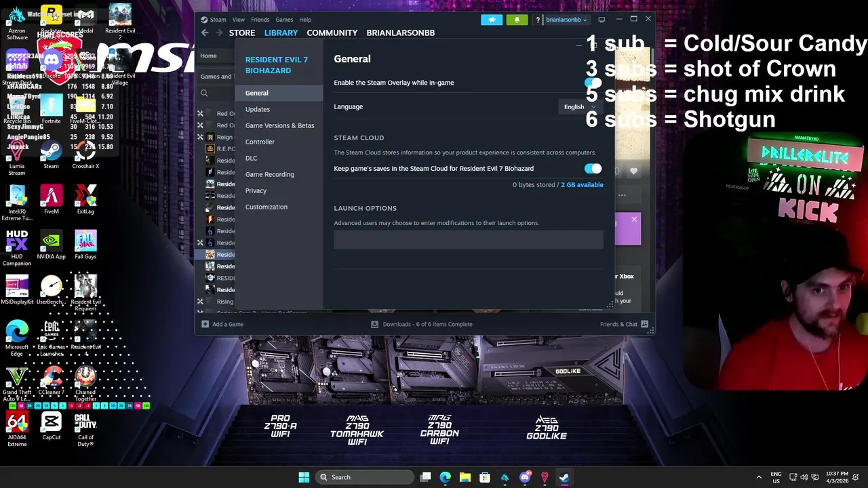Viewport: 868px width, 488px height.
Task: Open Crosshair X desktop icon
Action: pos(85,155)
